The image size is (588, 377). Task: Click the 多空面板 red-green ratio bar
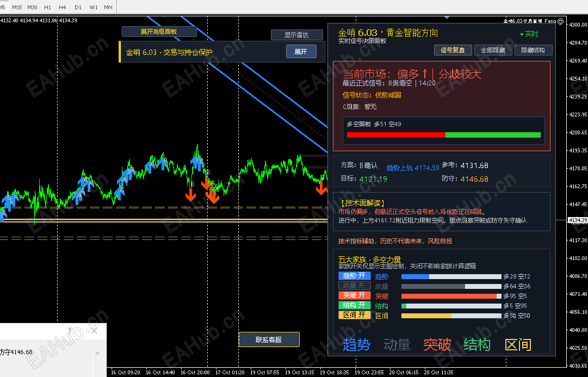pyautogui.click(x=444, y=135)
